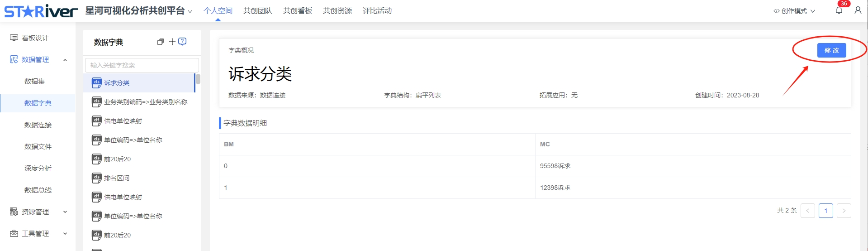Image resolution: width=868 pixels, height=251 pixels.
Task: Focus the keyword search input field
Action: tap(142, 65)
